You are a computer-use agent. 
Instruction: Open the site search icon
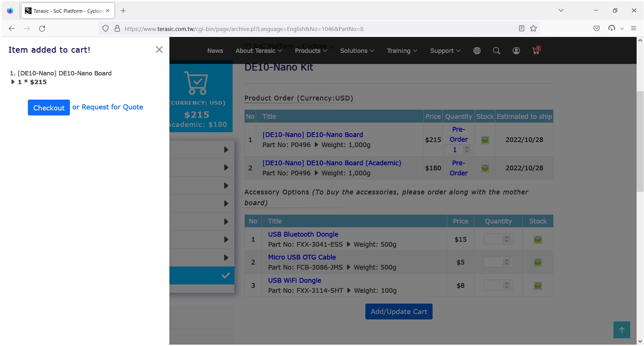point(496,50)
